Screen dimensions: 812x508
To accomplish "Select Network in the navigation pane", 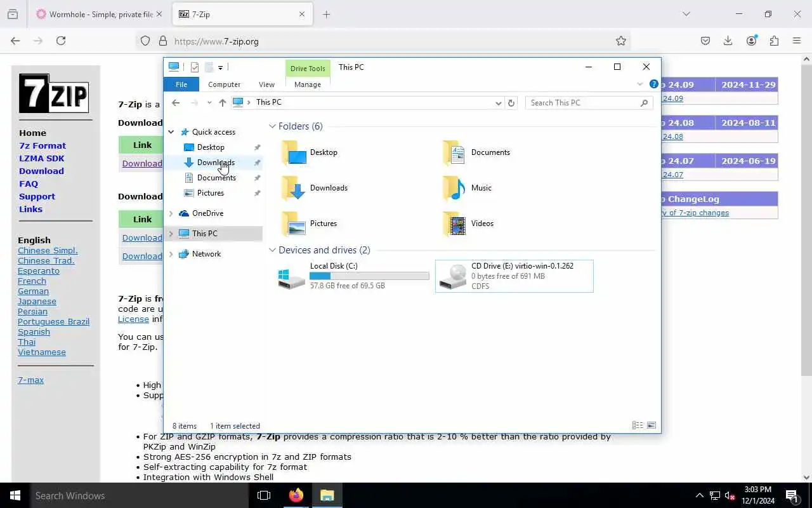I will click(x=206, y=254).
